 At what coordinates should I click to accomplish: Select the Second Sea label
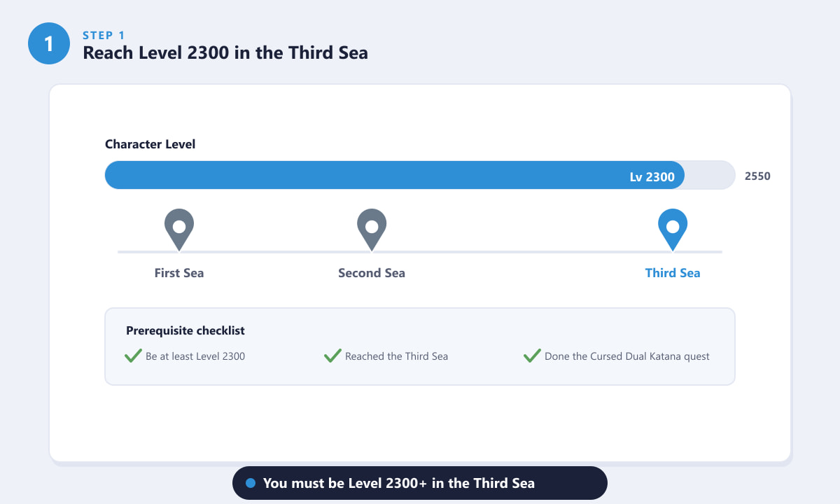coord(372,273)
